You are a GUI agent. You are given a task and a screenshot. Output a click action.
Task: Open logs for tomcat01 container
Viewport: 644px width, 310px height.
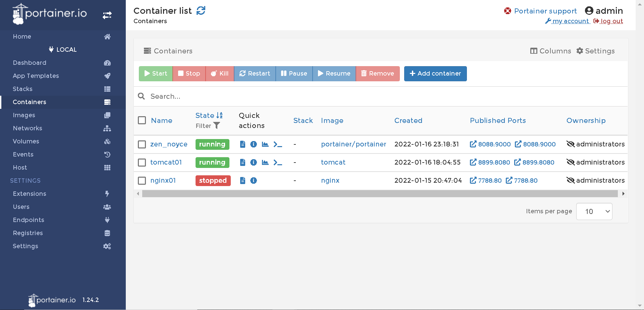243,162
